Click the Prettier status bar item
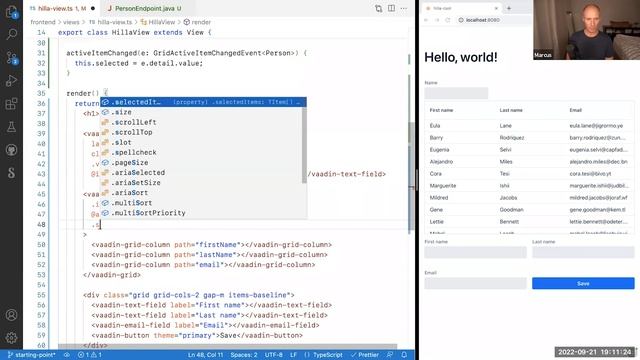 coord(364,355)
